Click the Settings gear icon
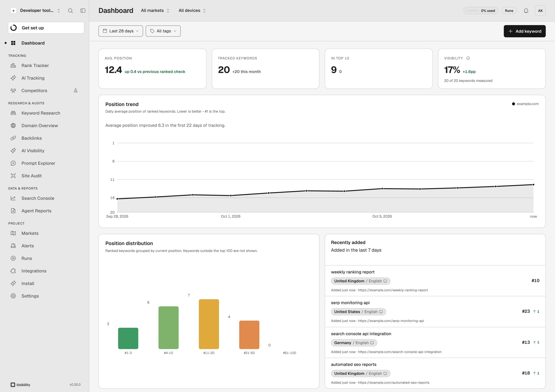The height and width of the screenshot is (392, 555). [13, 296]
